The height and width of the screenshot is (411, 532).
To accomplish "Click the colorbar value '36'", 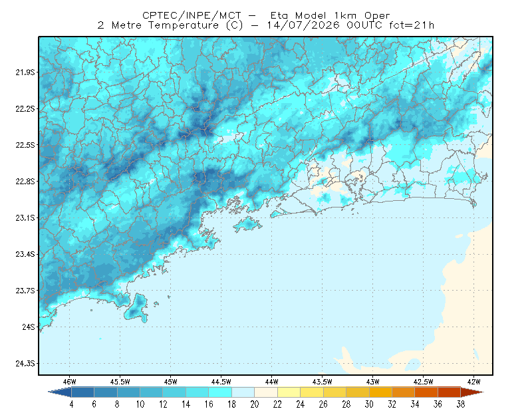I will 438,404.
